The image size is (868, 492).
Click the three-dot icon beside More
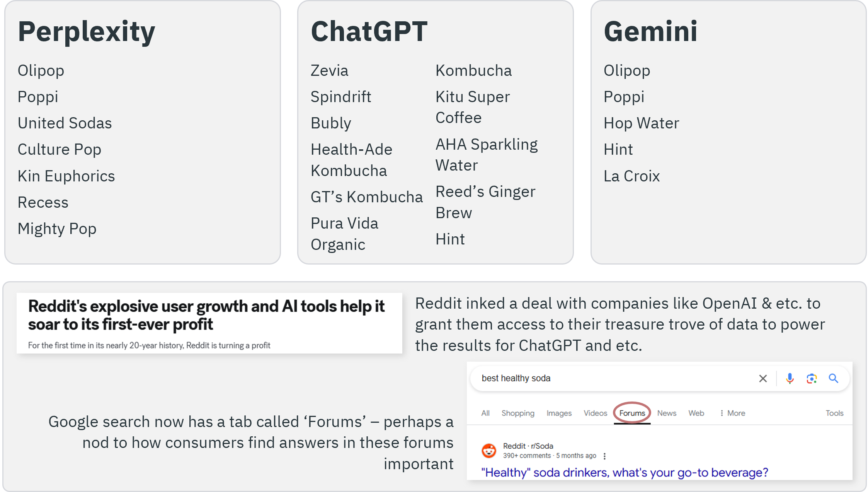tap(722, 413)
